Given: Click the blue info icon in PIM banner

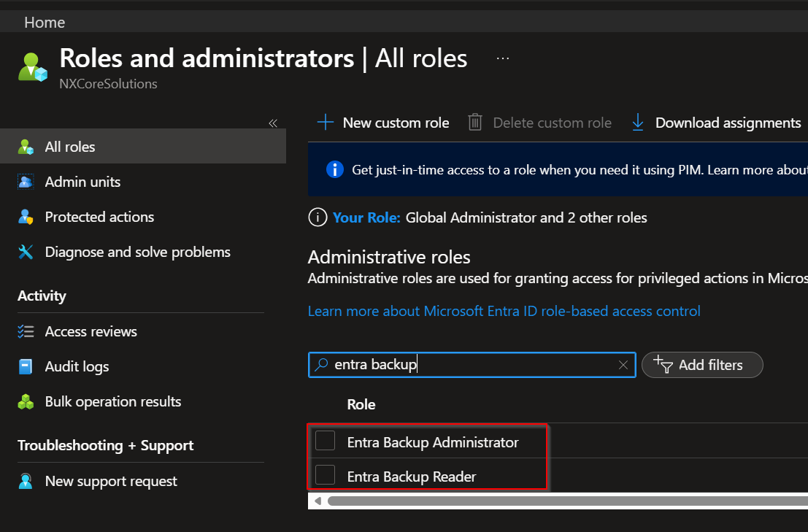Looking at the screenshot, I should (x=335, y=169).
